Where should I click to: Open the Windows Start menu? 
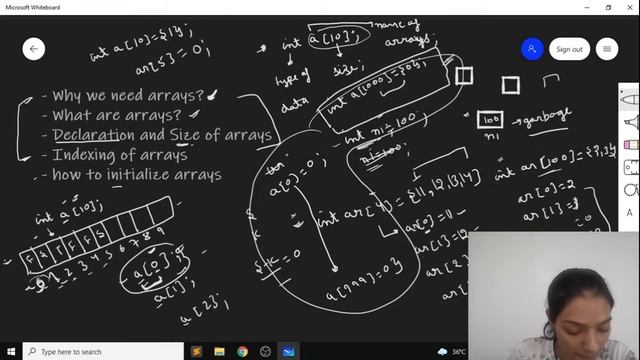coord(11,351)
